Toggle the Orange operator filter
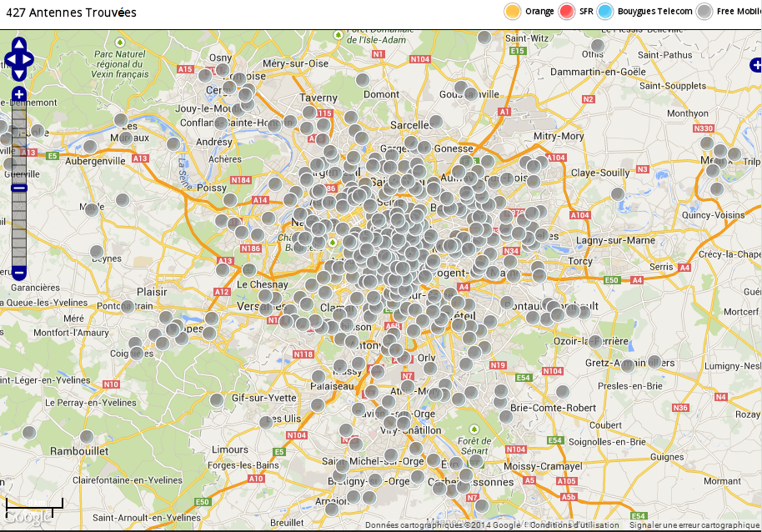 click(529, 11)
